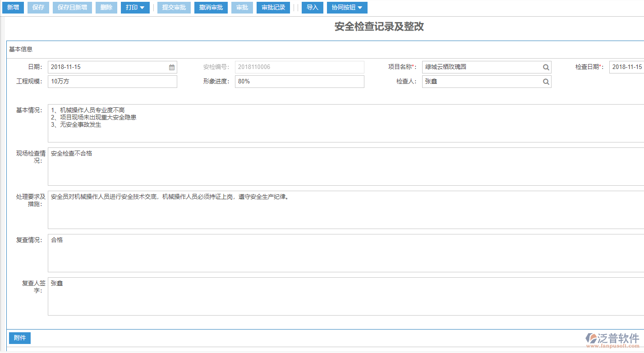Expand the 协同按钮 dropdown menu
The width and height of the screenshot is (644, 353).
pyautogui.click(x=347, y=7)
